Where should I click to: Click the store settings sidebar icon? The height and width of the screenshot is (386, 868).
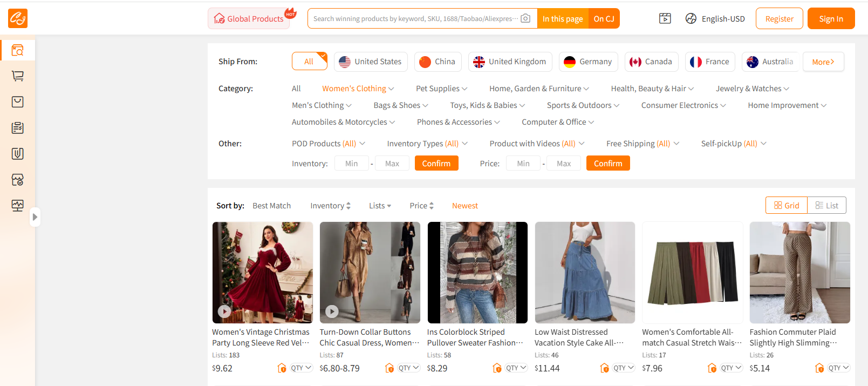coord(18,180)
